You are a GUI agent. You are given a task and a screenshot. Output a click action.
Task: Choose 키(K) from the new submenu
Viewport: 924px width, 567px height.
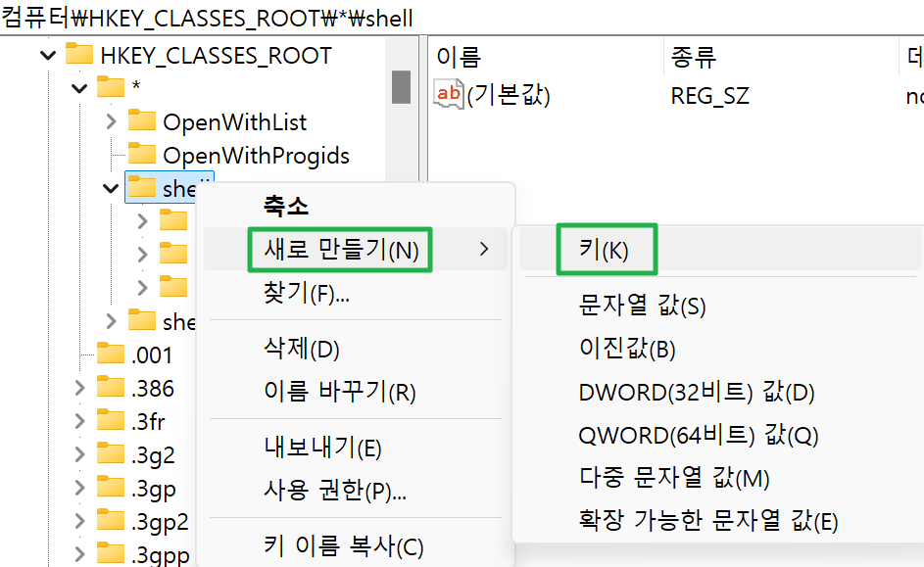[x=604, y=250]
